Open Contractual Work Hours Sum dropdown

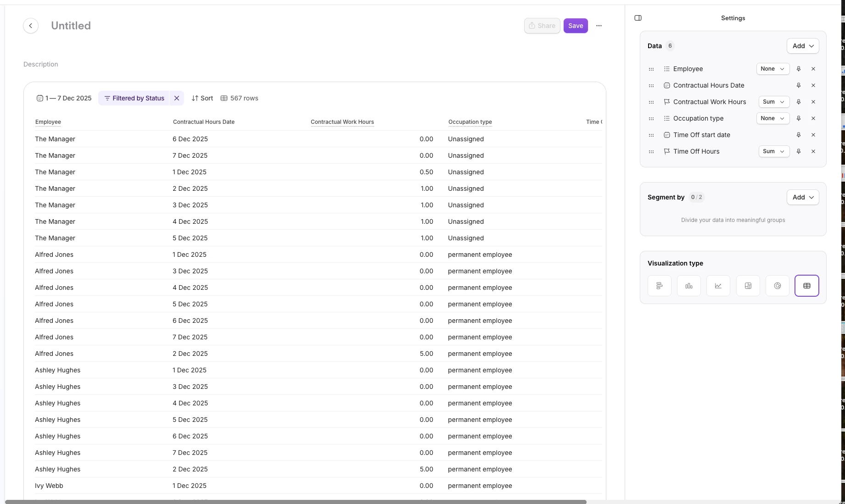click(x=773, y=102)
